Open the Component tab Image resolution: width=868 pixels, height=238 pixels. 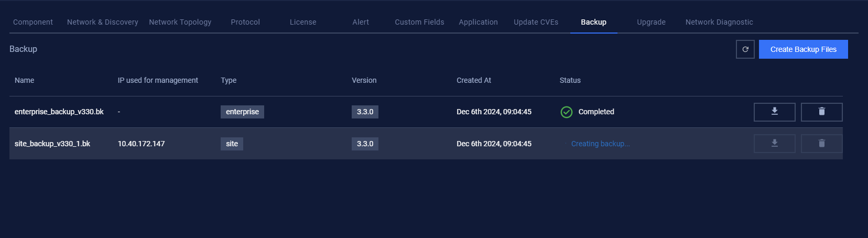33,22
